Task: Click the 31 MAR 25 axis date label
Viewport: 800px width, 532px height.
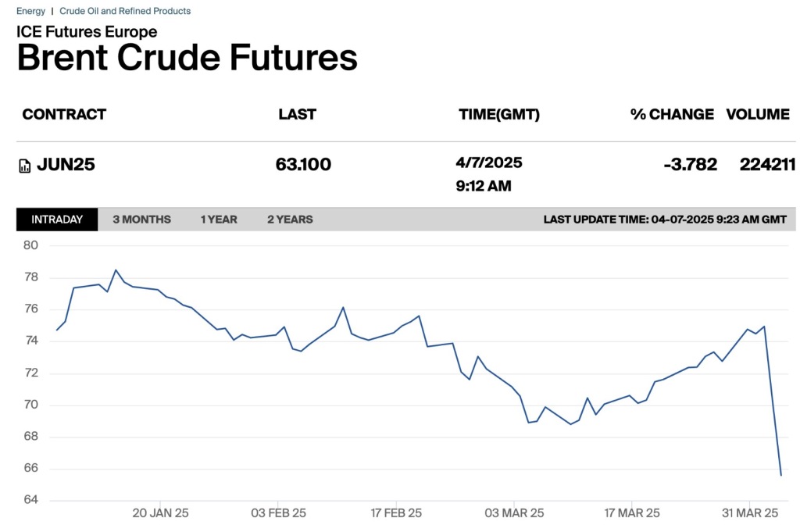Action: [x=750, y=513]
